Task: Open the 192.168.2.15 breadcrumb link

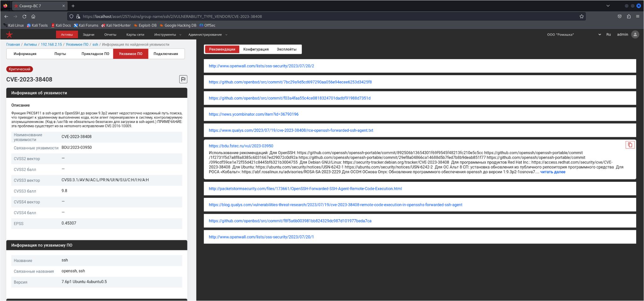Action: pyautogui.click(x=51, y=45)
